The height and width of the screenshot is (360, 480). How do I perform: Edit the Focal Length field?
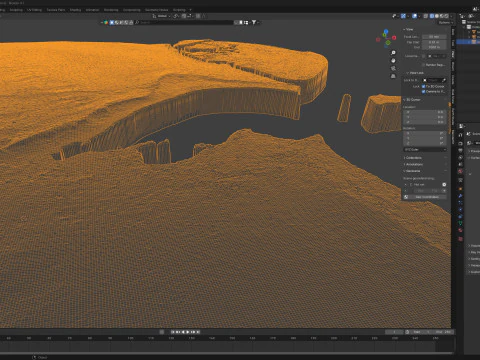coord(434,37)
